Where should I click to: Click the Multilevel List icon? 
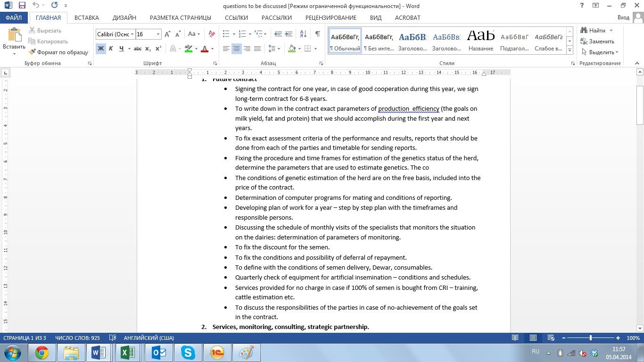259,34
